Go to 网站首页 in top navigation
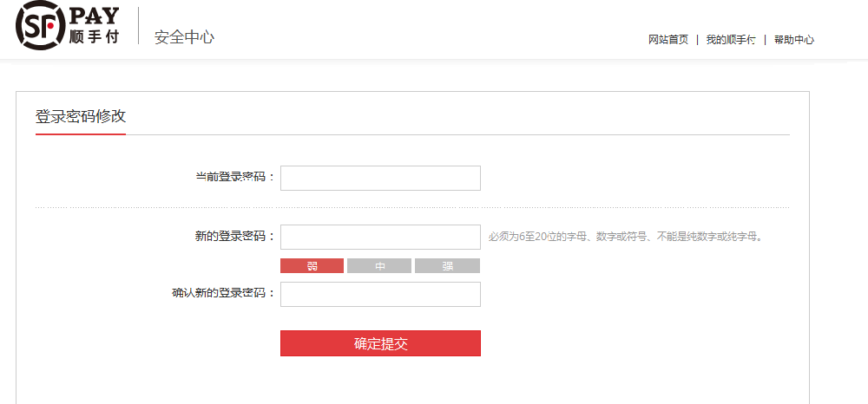This screenshot has width=868, height=404. [x=668, y=40]
